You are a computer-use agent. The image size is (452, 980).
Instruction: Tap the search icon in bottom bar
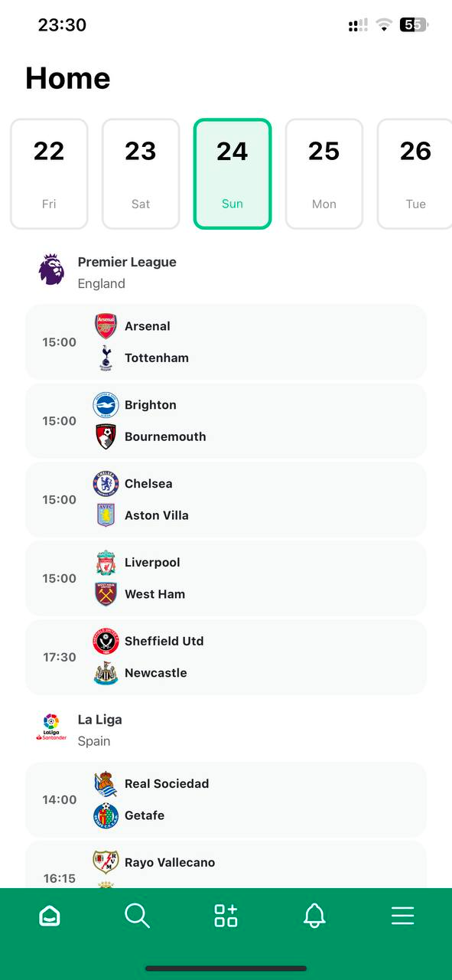[x=137, y=915]
